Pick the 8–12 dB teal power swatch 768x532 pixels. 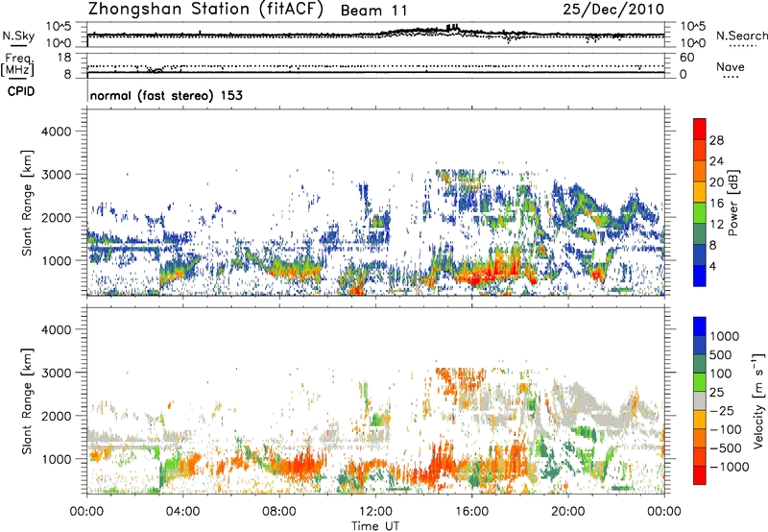(x=700, y=234)
